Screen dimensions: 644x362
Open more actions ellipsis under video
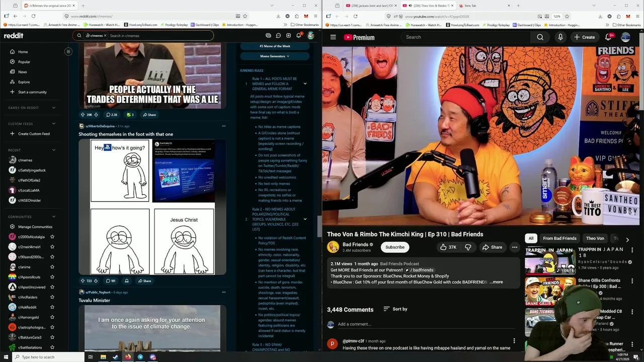[x=514, y=247]
